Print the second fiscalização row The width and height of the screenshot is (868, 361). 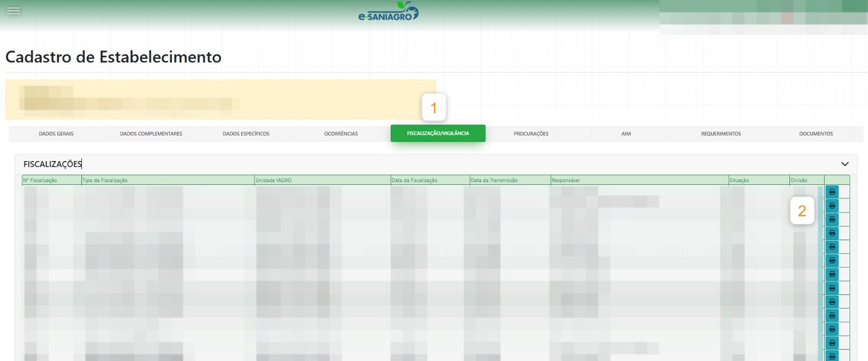[832, 205]
